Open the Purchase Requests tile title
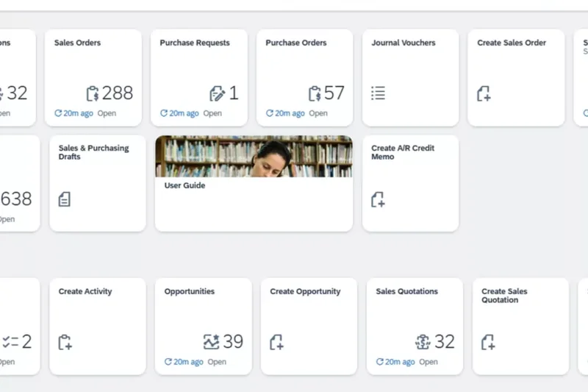588x392 pixels. pos(194,43)
